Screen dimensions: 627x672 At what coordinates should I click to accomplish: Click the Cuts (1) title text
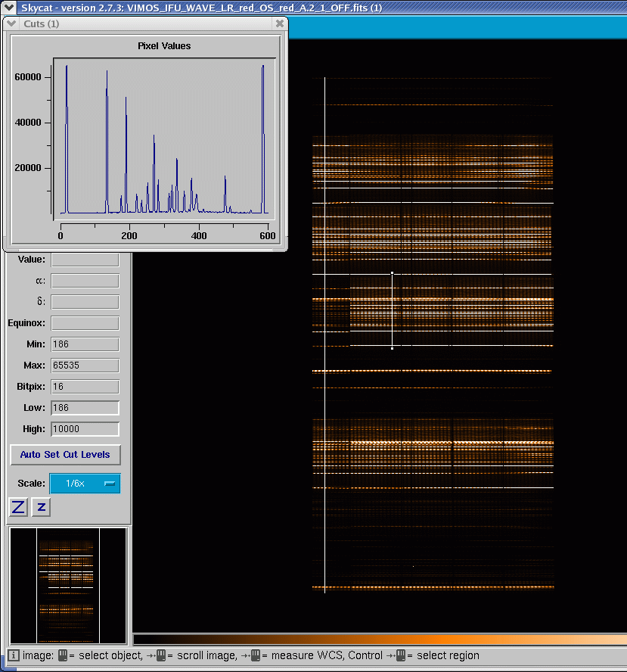coord(42,23)
